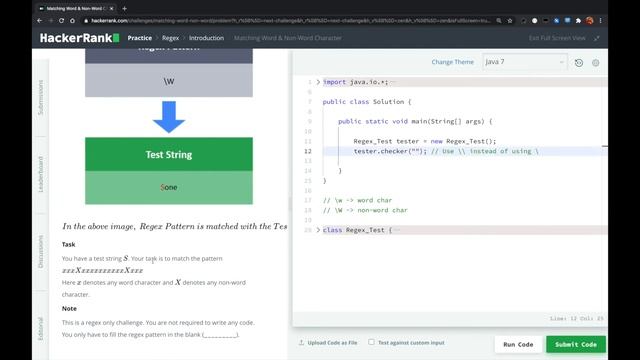640x360 pixels.
Task: Go forward with the browser forward arrow
Action: [51, 20]
